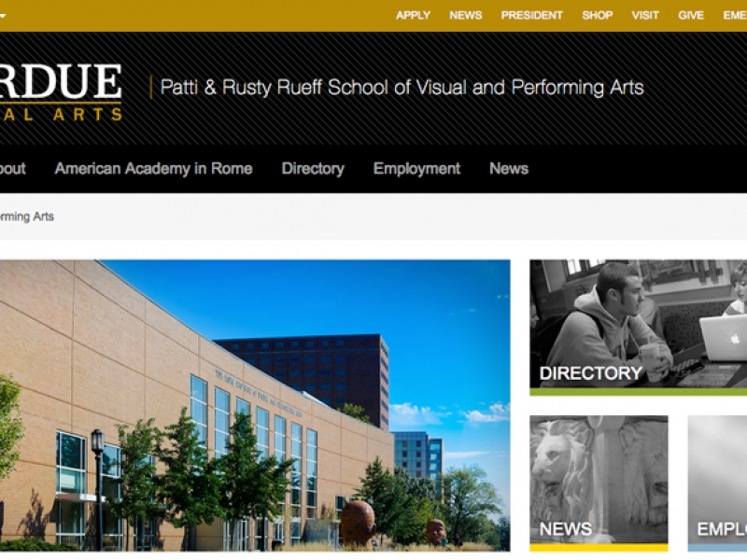Open the APPLY link in top bar
Viewport: 747px width, 560px height.
(x=413, y=15)
